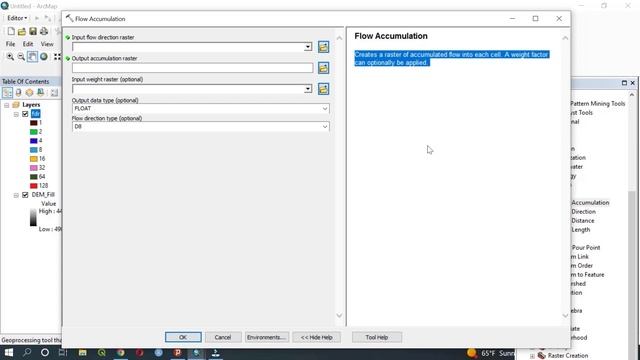Browse for input weight raster
The width and height of the screenshot is (640, 360).
323,89
